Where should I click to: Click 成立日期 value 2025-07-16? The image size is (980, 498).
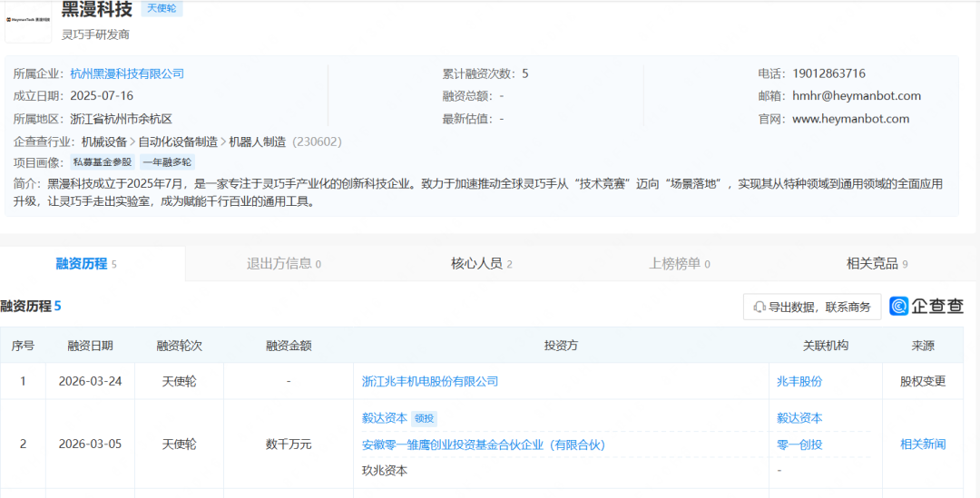tap(102, 96)
